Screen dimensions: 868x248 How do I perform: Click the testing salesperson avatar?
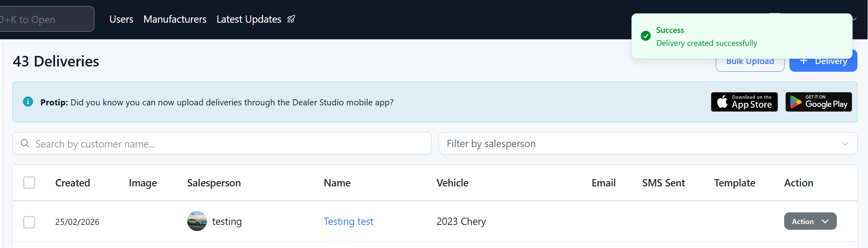click(x=197, y=221)
